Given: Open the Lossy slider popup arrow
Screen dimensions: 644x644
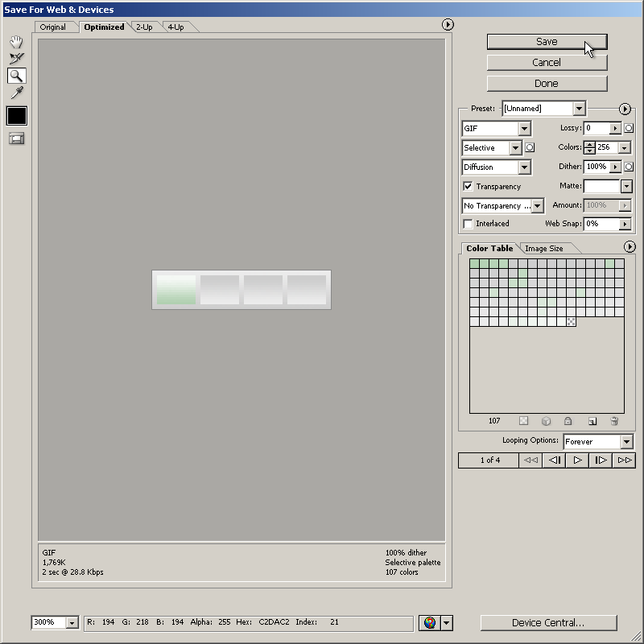Looking at the screenshot, I should 615,129.
